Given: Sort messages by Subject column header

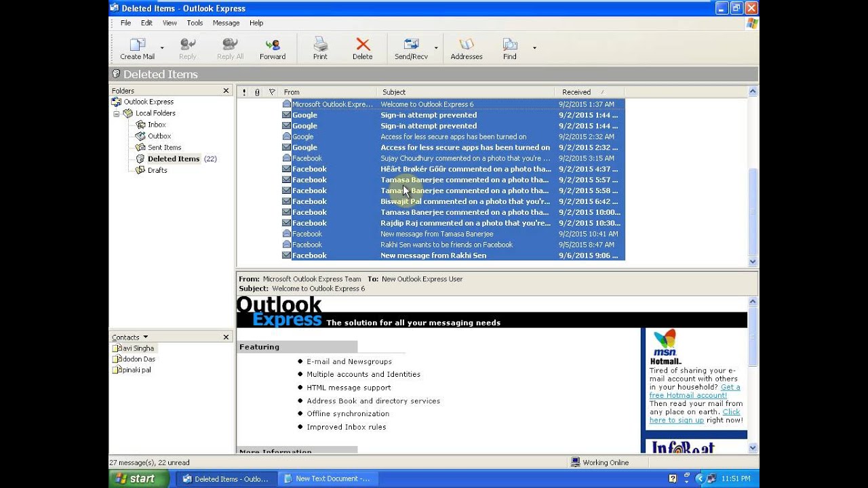Looking at the screenshot, I should [x=465, y=92].
